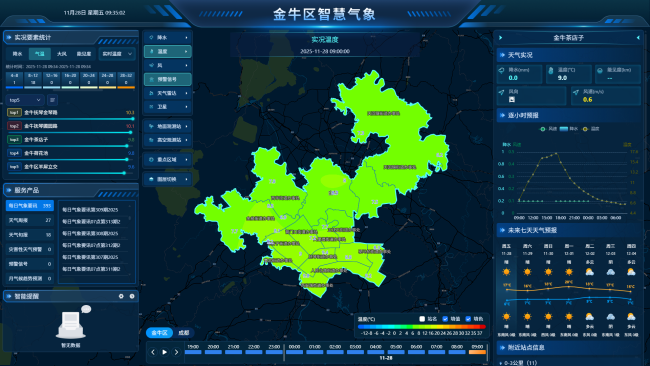Click 周五 daytime sunny forecast icon
This screenshot has width=650, height=366.
(506, 272)
